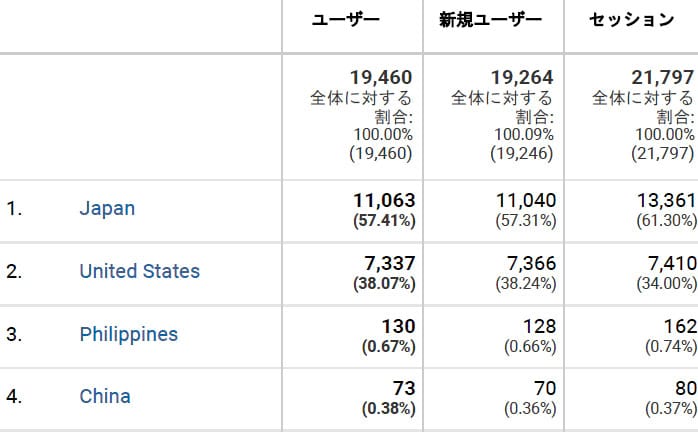Select total sessions figure 21,797
The height and width of the screenshot is (432, 698).
click(x=663, y=77)
